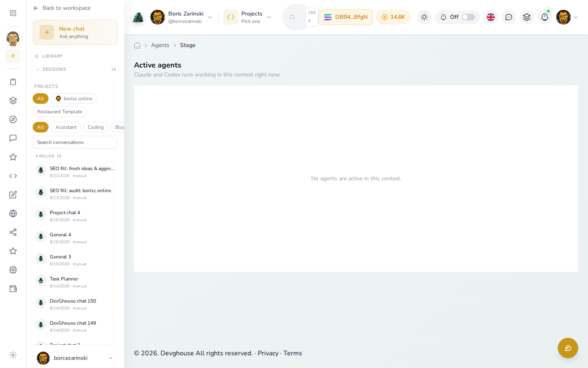
Task: Select the Coding filter chip
Action: pyautogui.click(x=96, y=127)
